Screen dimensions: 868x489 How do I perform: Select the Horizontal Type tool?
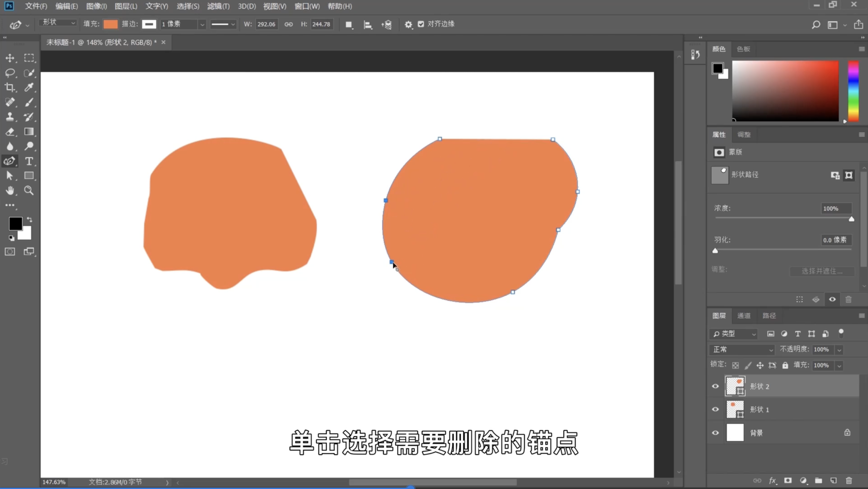point(29,161)
